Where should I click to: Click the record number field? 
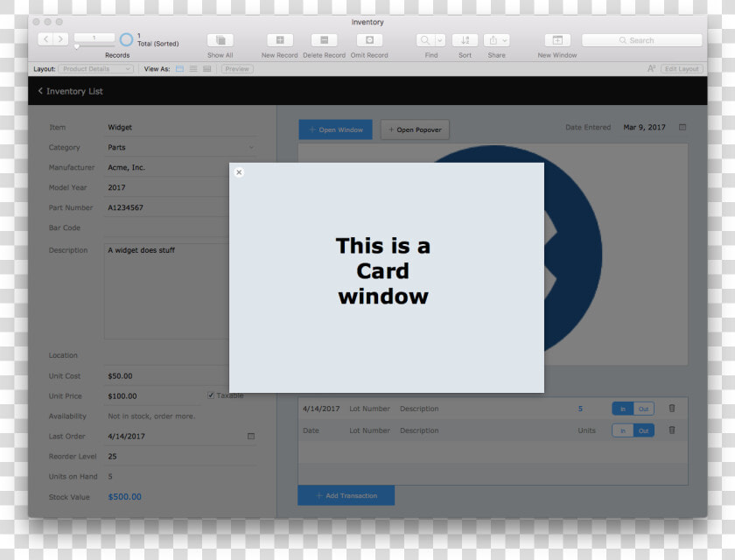pyautogui.click(x=94, y=38)
